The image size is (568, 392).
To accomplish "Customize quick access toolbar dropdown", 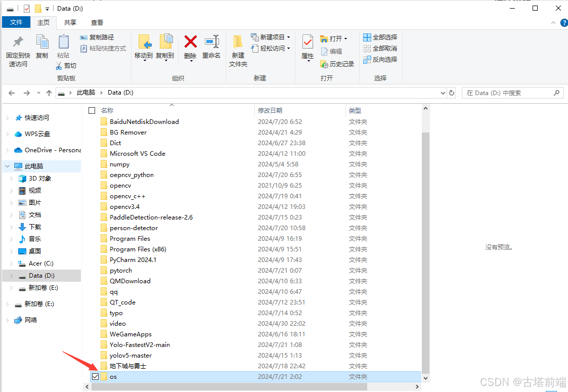I will (x=47, y=9).
